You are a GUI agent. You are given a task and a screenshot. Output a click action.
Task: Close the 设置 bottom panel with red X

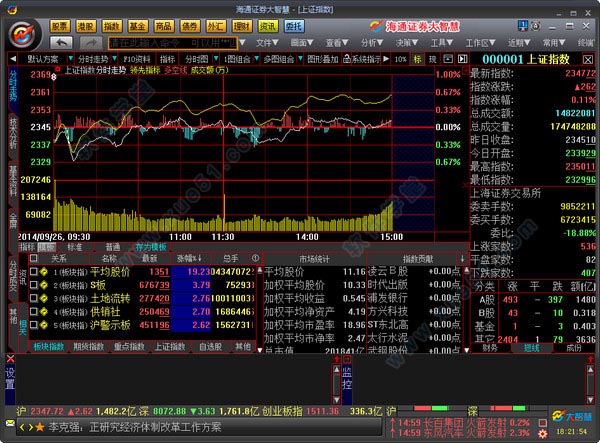pos(10,359)
